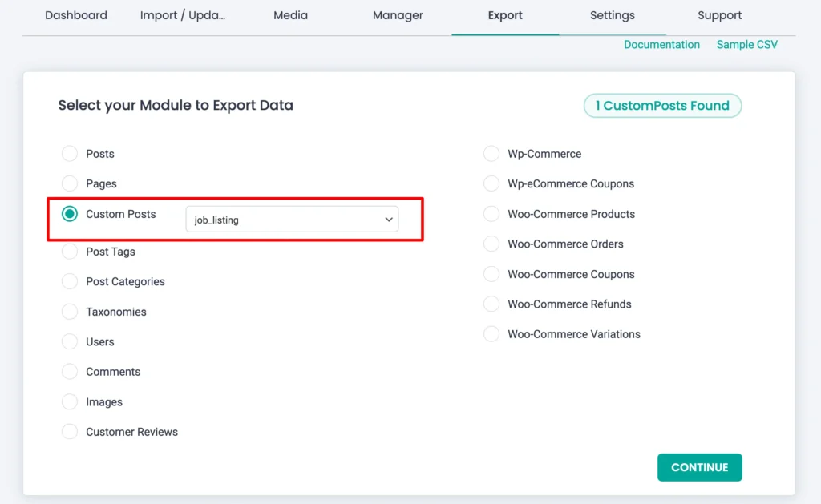Choose the Users radio button
Image resolution: width=821 pixels, height=504 pixels.
pyautogui.click(x=70, y=342)
